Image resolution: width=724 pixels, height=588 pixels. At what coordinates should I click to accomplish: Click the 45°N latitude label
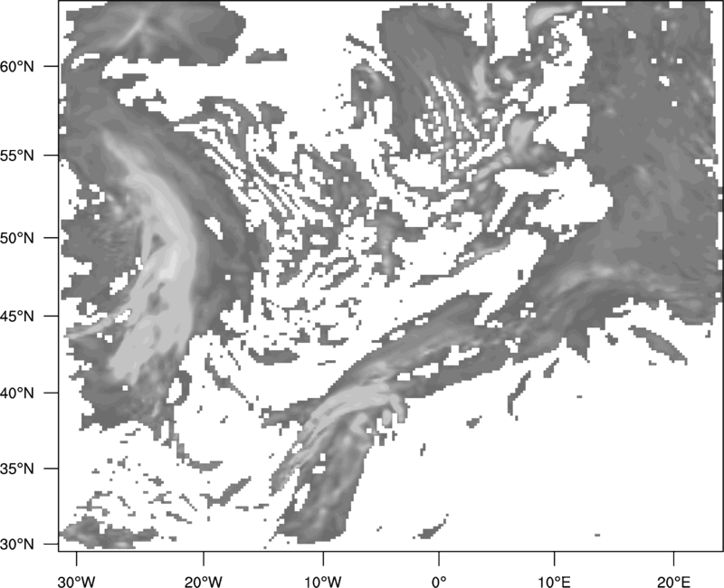tap(17, 316)
